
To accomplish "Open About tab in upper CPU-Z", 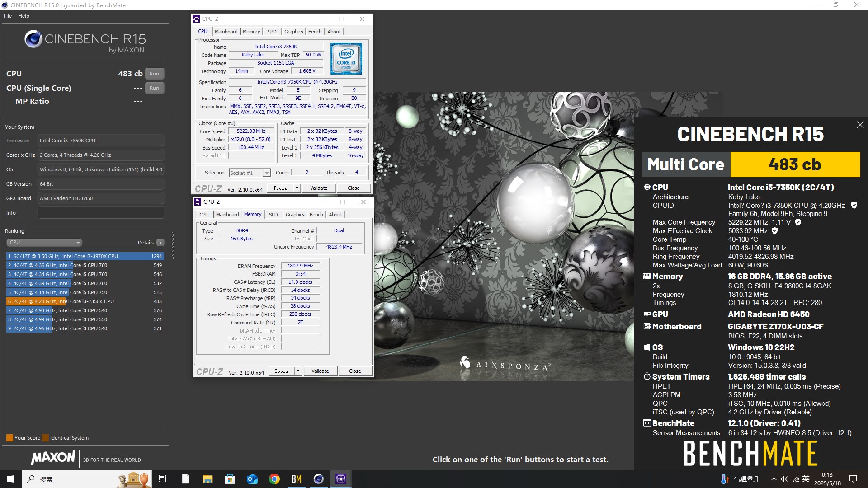I will click(x=334, y=32).
